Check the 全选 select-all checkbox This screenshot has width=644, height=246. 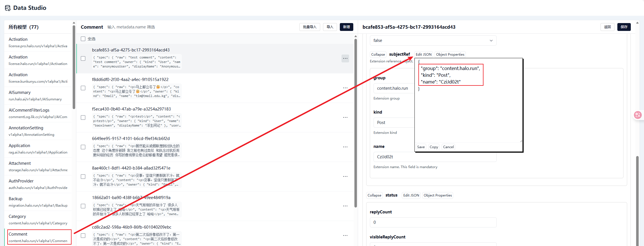click(83, 39)
